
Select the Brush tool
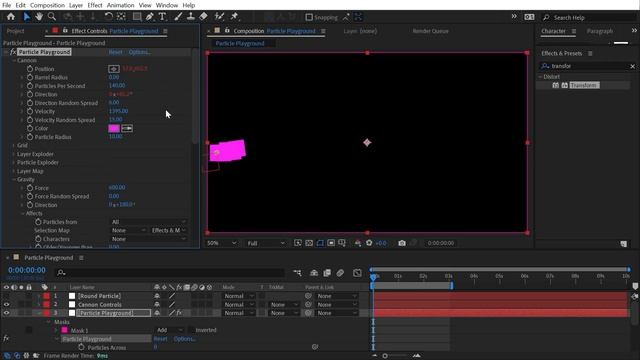(178, 17)
